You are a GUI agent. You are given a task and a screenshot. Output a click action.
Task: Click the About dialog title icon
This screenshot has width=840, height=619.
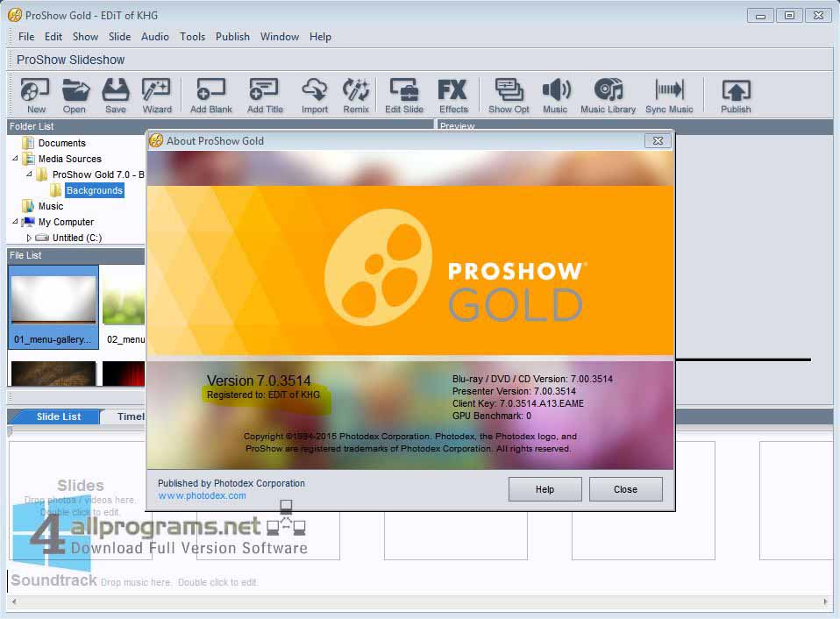click(156, 141)
